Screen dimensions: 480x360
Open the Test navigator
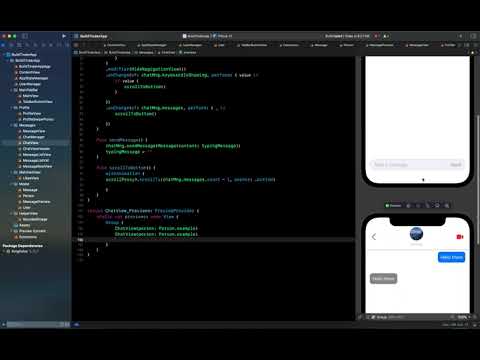(43, 45)
